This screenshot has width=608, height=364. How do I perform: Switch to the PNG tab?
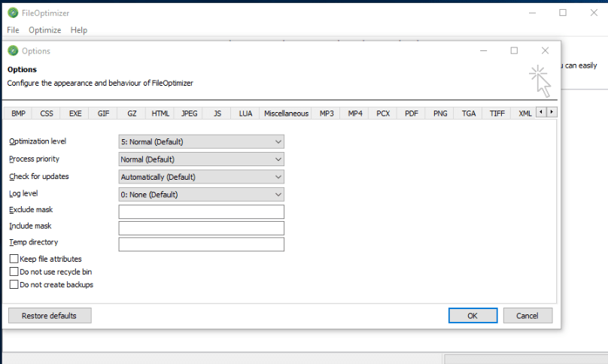click(440, 114)
